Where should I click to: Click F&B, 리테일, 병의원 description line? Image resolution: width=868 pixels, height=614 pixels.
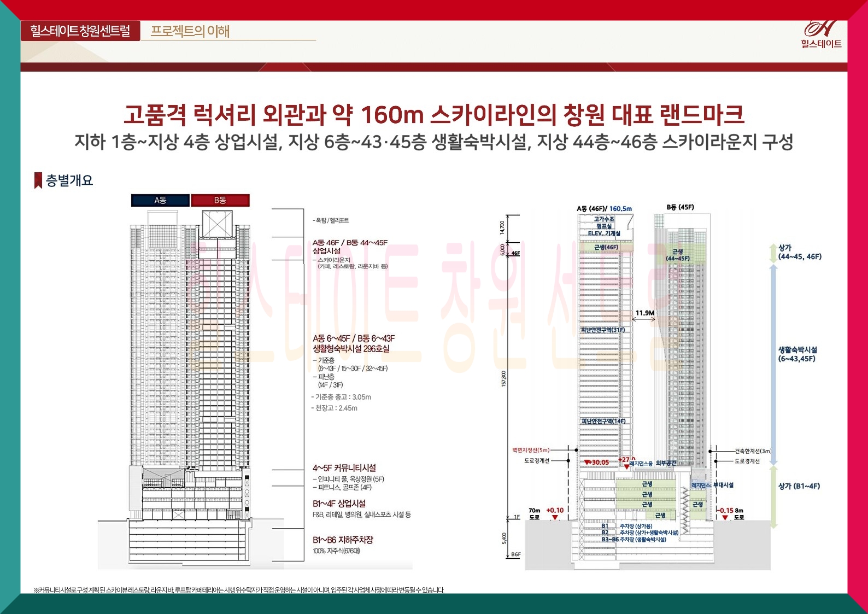tap(362, 514)
